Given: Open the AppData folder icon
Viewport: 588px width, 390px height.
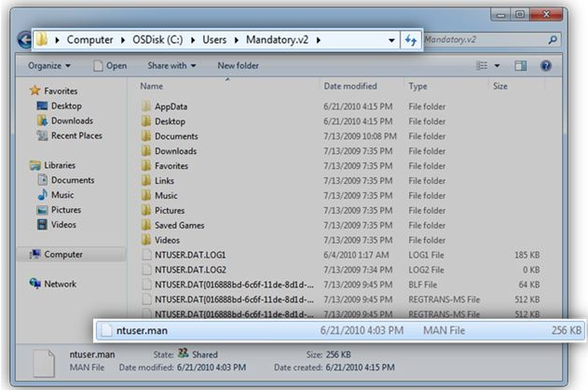Looking at the screenshot, I should (145, 106).
